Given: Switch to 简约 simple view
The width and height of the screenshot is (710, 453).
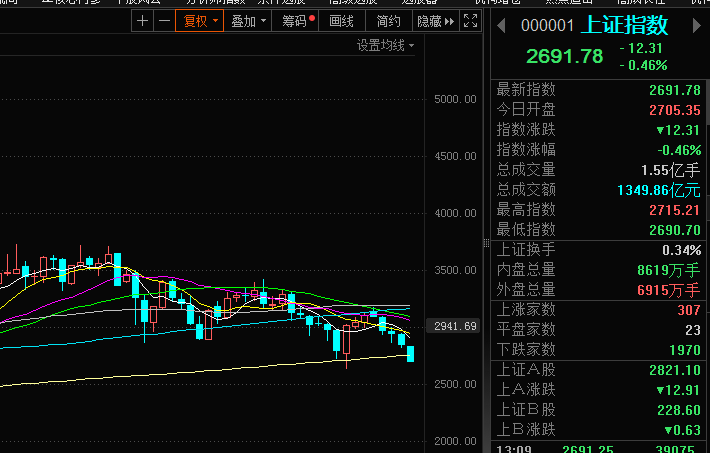Looking at the screenshot, I should (x=389, y=21).
